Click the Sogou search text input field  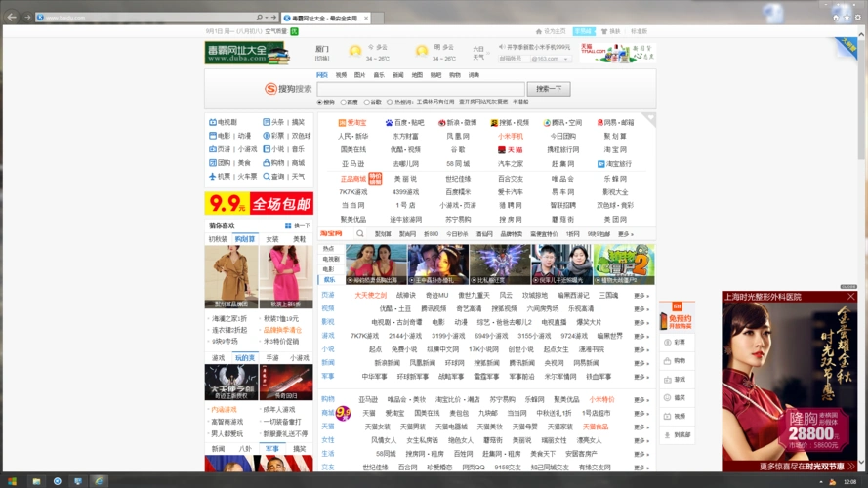[421, 89]
